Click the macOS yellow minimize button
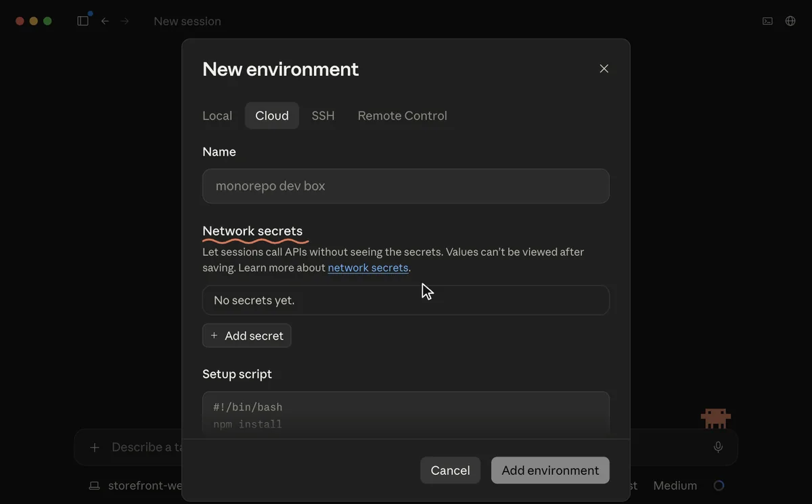Image resolution: width=812 pixels, height=504 pixels. pos(34,21)
